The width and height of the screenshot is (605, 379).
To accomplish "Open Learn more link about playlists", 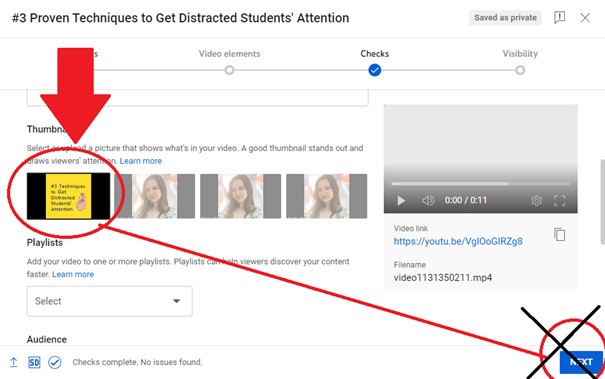I will (73, 274).
